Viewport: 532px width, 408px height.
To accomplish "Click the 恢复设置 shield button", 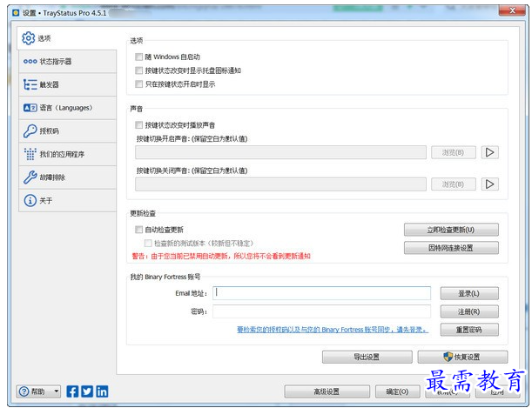I will tap(462, 357).
